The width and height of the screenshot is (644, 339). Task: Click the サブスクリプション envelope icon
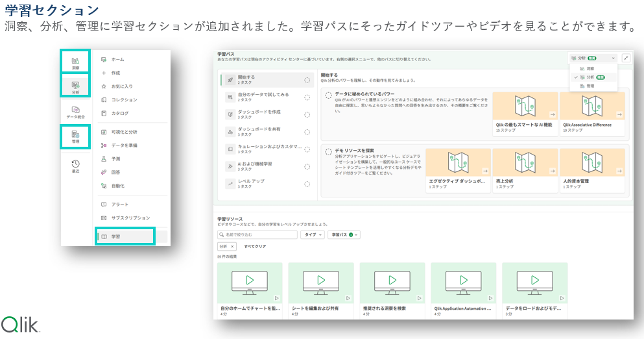point(104,218)
